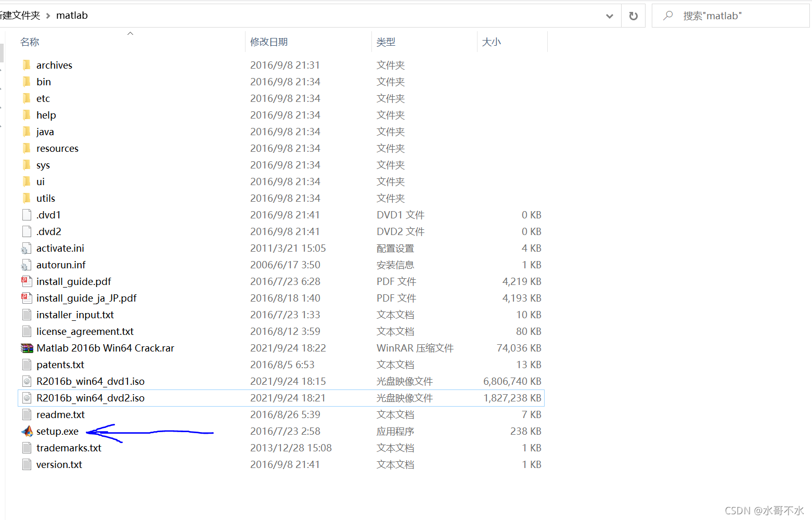This screenshot has height=520, width=812.
Task: Click the version.txt document icon
Action: (27, 464)
